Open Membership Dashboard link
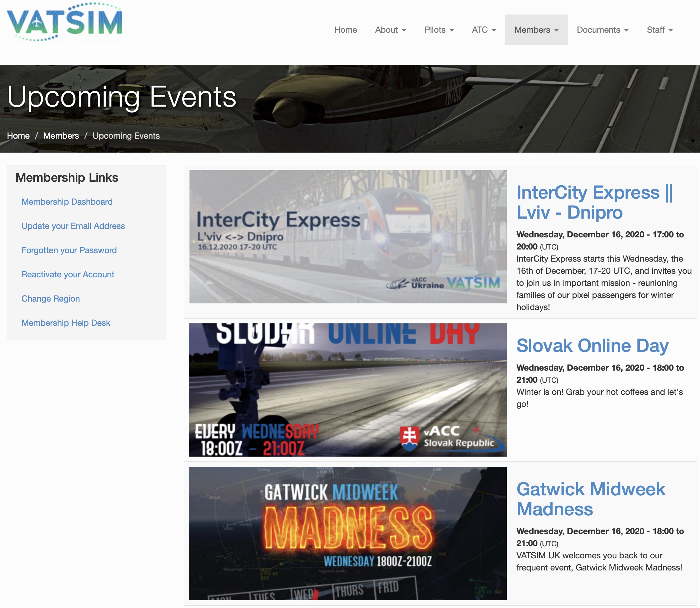The image size is (700, 608). tap(67, 202)
